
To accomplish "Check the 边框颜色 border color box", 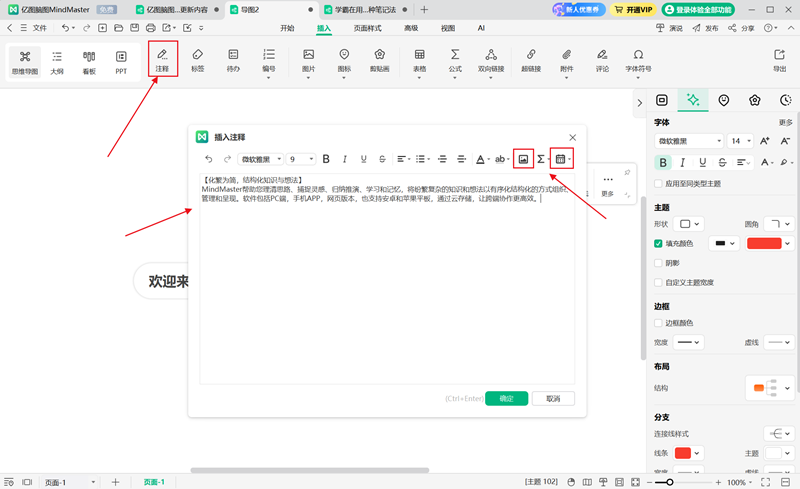I will coord(658,323).
